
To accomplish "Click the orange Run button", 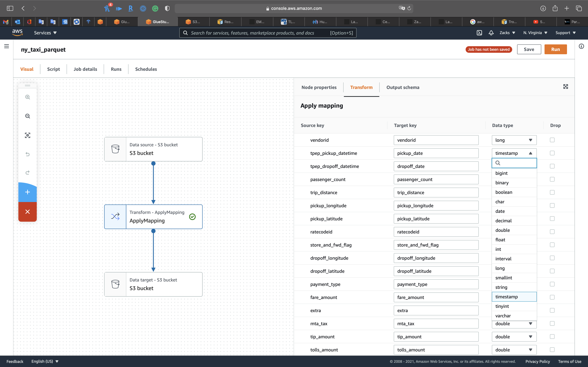I will (555, 49).
